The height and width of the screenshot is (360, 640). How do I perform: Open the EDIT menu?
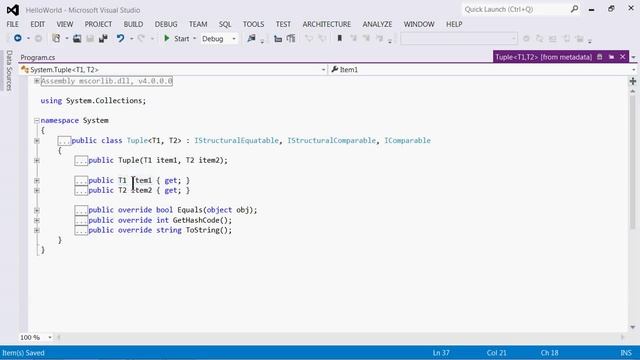pos(38,24)
